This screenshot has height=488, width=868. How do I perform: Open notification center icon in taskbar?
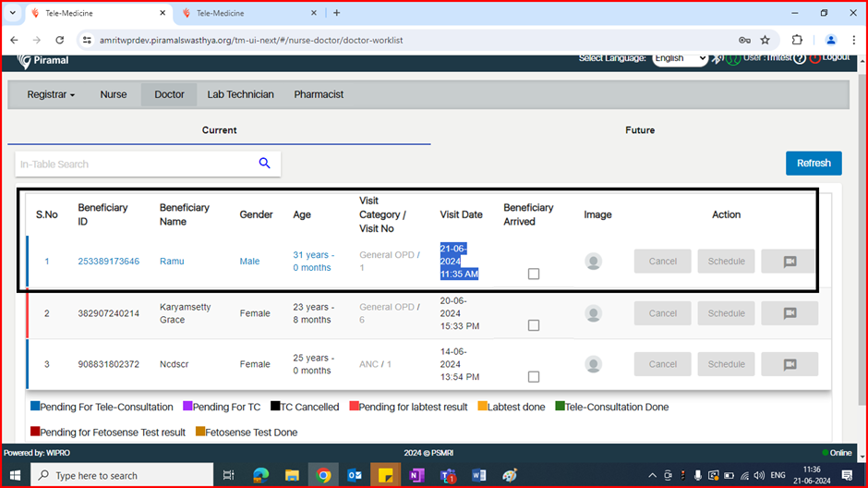847,475
